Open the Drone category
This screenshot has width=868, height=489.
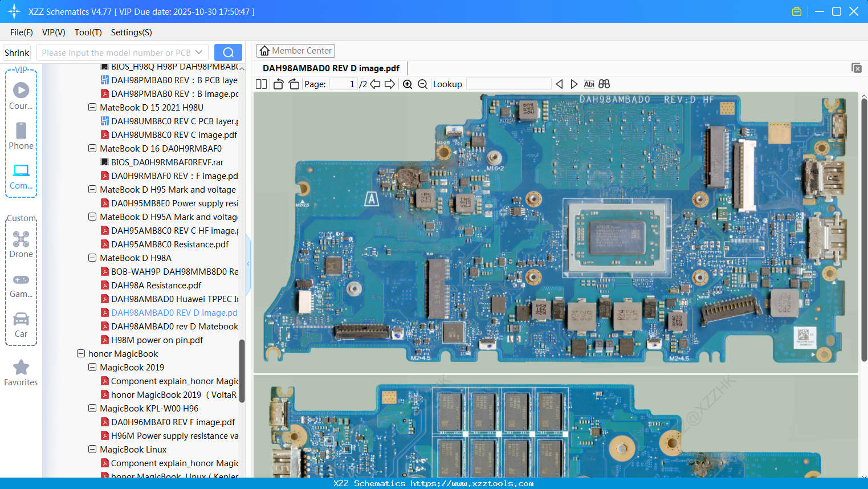coord(21,244)
